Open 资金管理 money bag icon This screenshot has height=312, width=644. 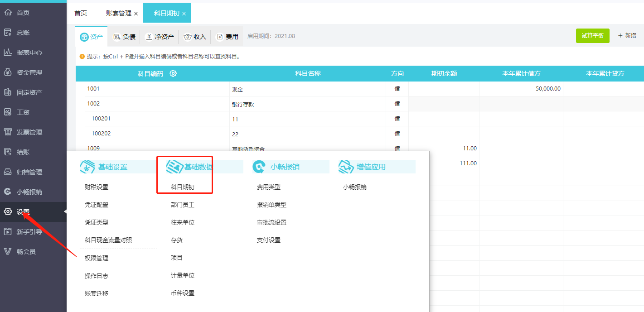tap(8, 72)
